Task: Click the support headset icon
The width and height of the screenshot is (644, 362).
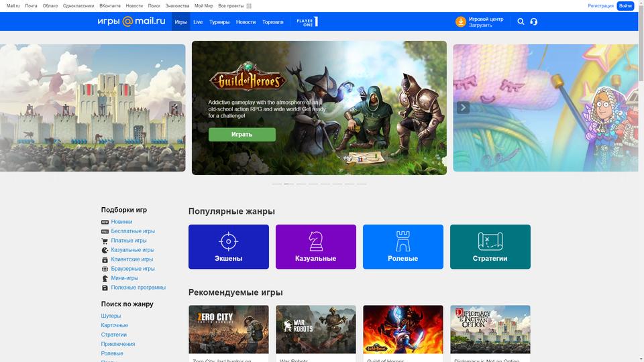Action: [x=533, y=21]
